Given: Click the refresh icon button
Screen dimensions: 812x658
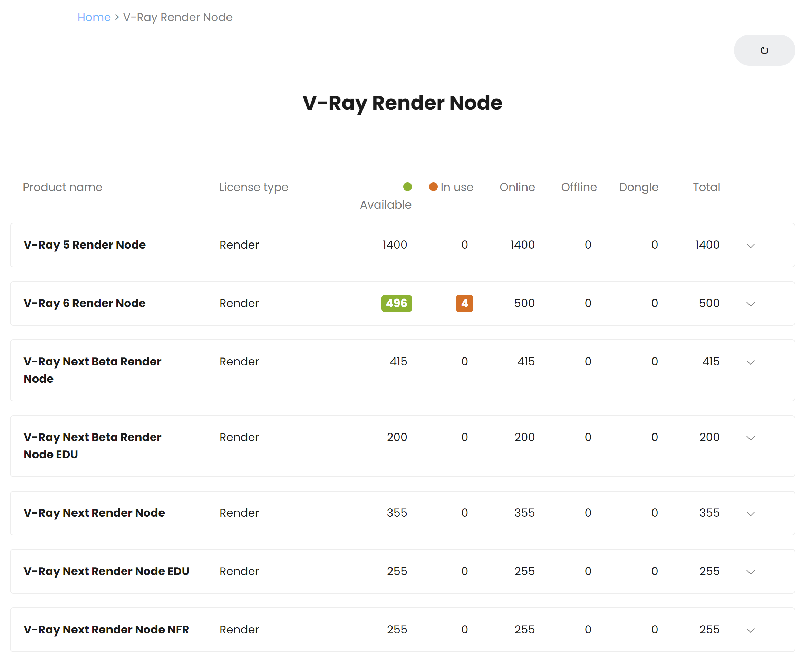Looking at the screenshot, I should (x=764, y=50).
